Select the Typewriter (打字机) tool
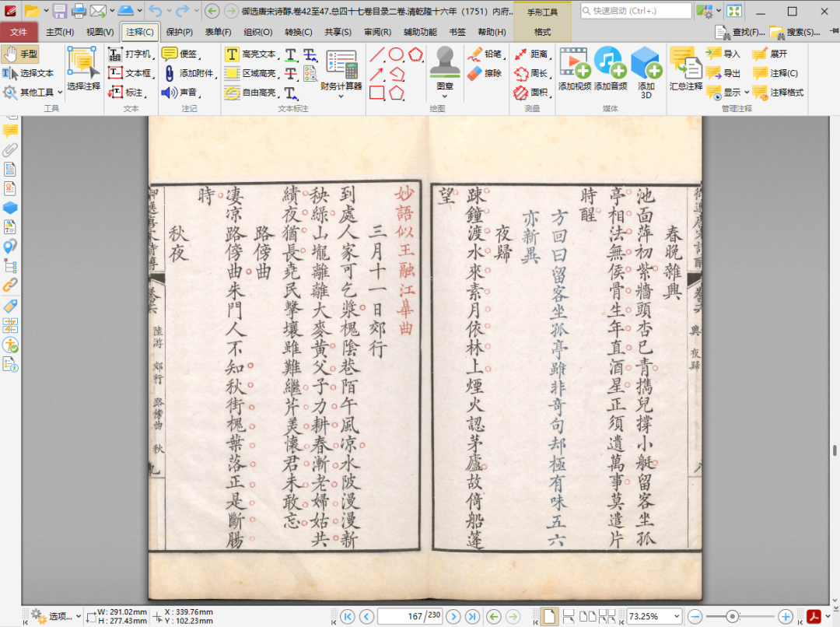 pos(129,54)
